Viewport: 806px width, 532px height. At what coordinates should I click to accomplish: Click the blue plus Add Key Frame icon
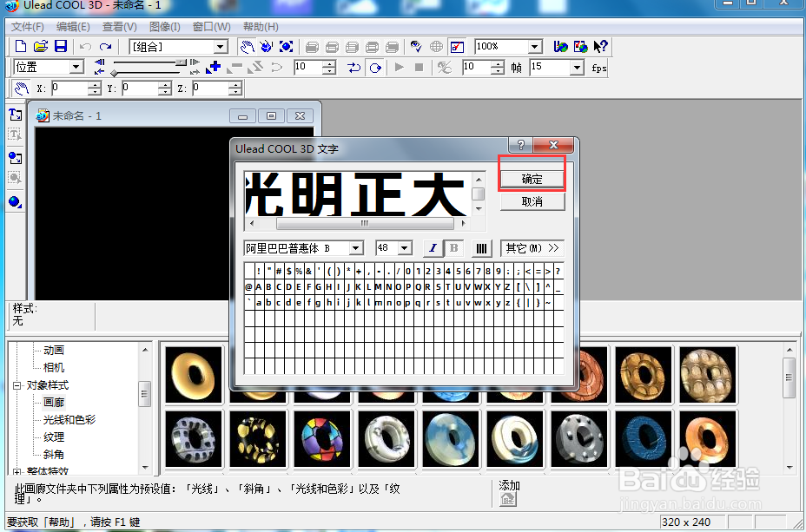coord(213,68)
